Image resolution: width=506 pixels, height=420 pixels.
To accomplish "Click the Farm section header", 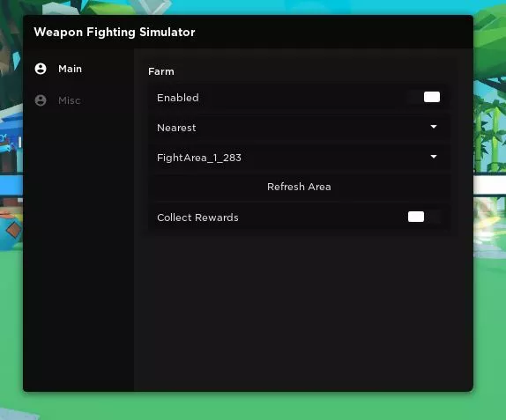I will point(161,71).
